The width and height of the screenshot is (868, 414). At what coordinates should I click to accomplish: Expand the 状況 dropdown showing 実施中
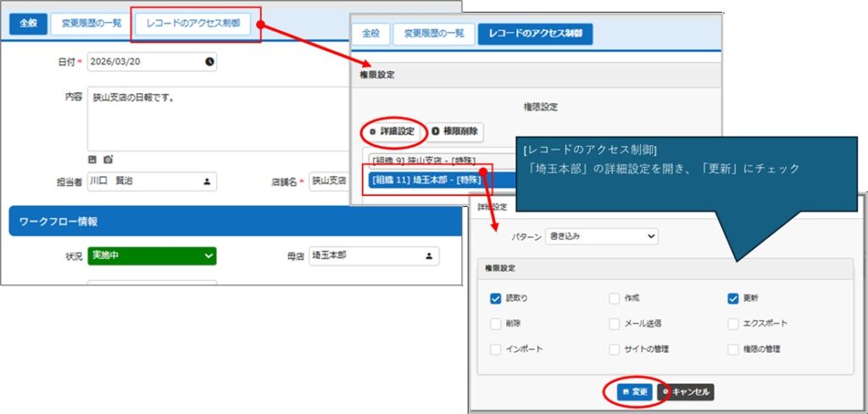(x=152, y=255)
